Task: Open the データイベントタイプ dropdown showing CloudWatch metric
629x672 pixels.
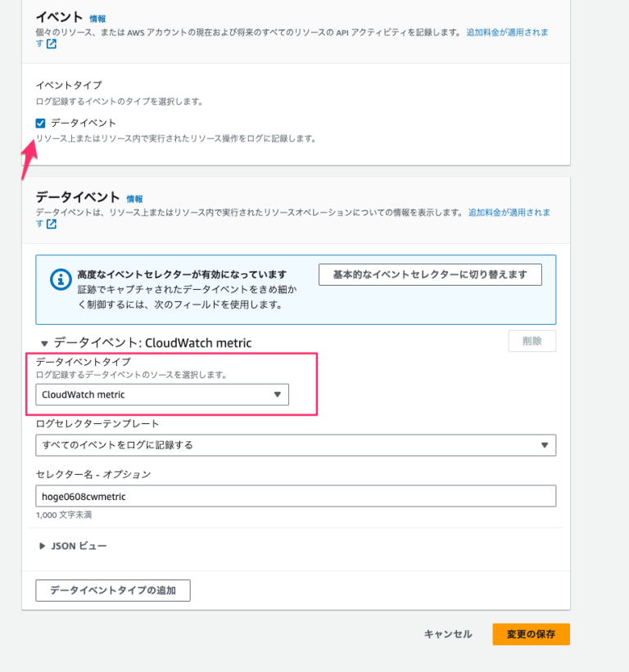Action: (x=164, y=395)
